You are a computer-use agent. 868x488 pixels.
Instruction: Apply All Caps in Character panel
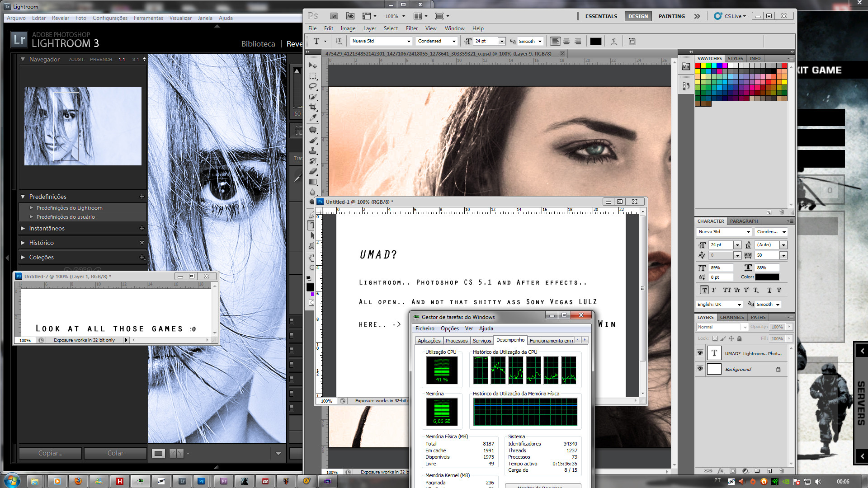click(727, 290)
